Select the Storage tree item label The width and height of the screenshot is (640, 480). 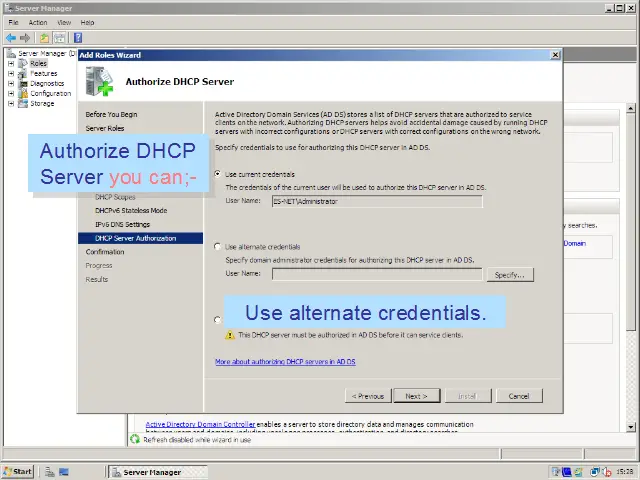pyautogui.click(x=42, y=104)
